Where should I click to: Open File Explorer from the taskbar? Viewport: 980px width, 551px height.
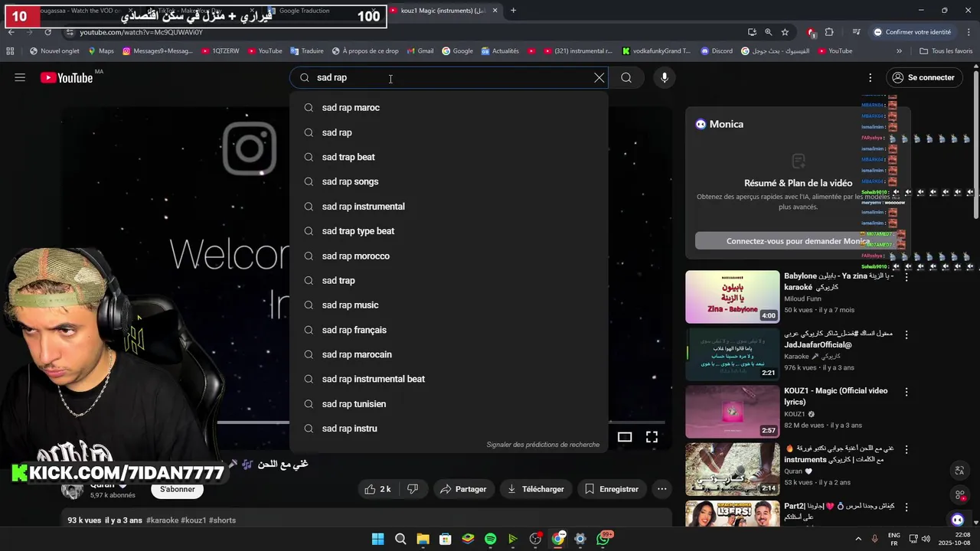423,540
